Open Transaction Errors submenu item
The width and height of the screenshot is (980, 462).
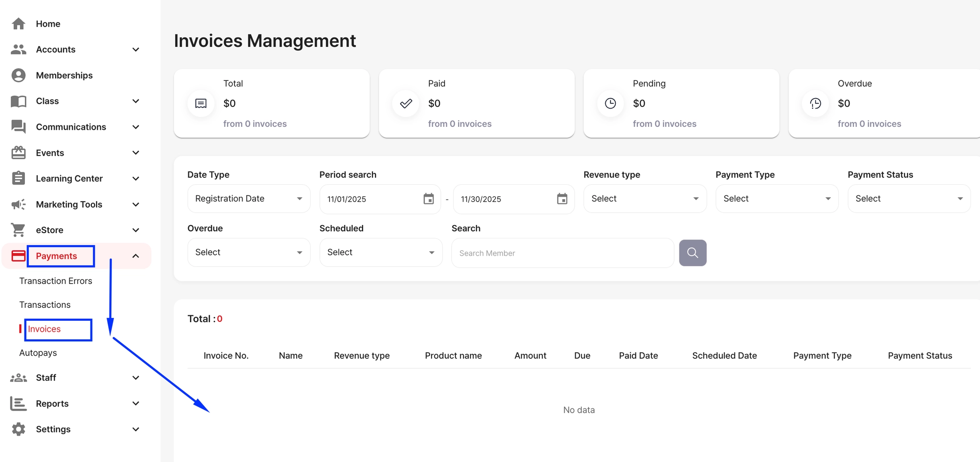tap(56, 281)
